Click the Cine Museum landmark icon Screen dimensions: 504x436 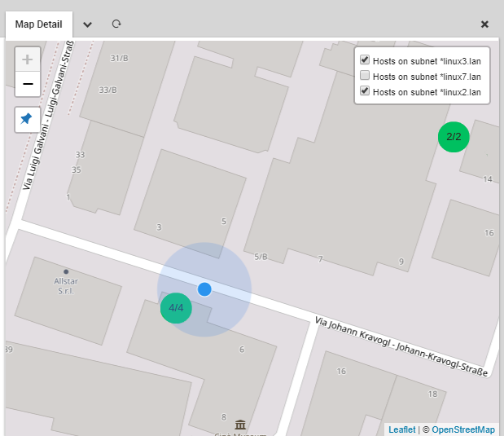240,425
